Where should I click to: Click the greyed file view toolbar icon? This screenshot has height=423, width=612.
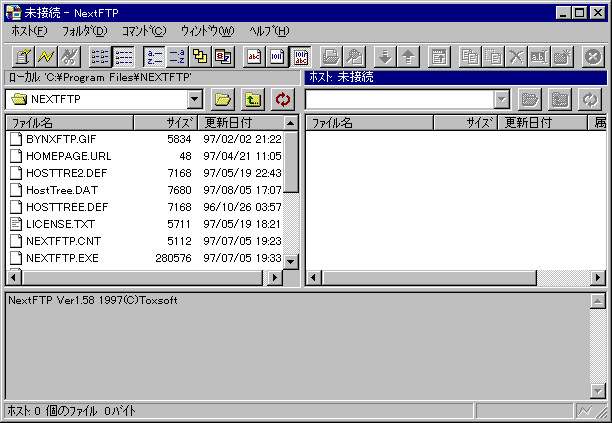[x=354, y=57]
